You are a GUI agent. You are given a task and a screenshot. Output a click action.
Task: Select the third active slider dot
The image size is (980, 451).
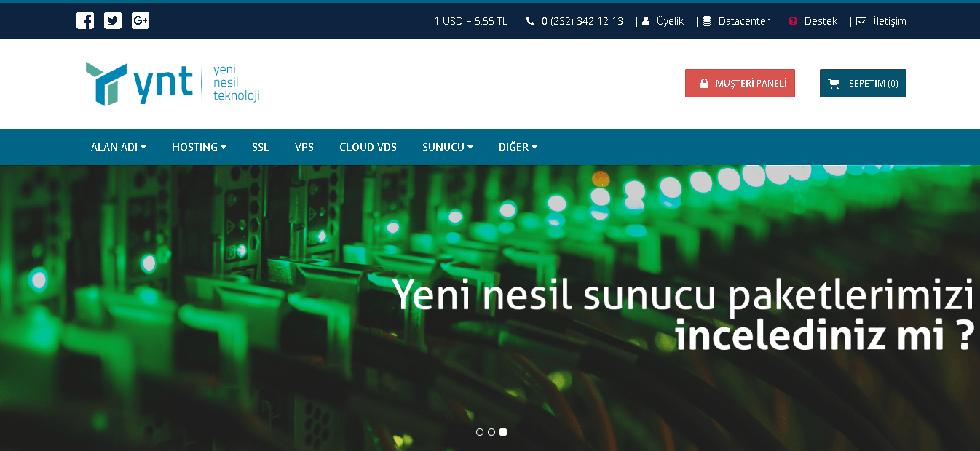point(503,432)
